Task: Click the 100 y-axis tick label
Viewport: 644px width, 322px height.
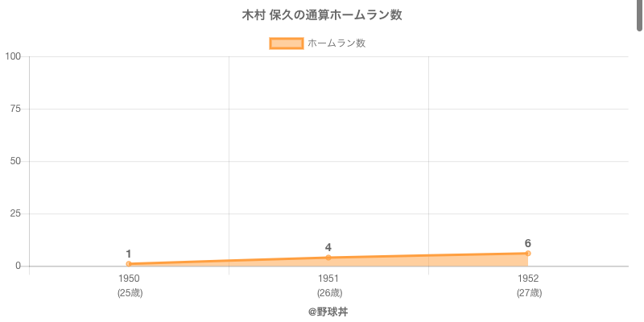Action: [13, 56]
